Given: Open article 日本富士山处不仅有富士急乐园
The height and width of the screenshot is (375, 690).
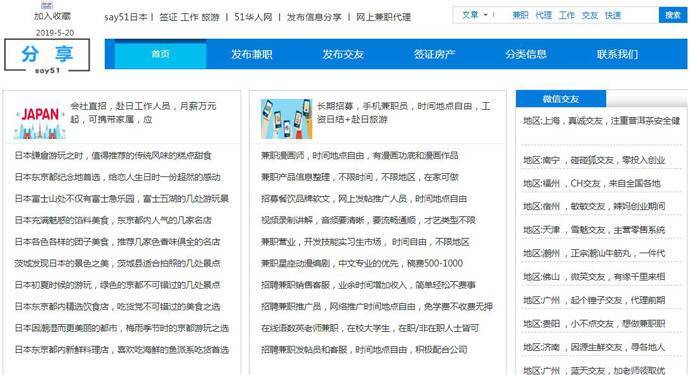Looking at the screenshot, I should 121,199.
